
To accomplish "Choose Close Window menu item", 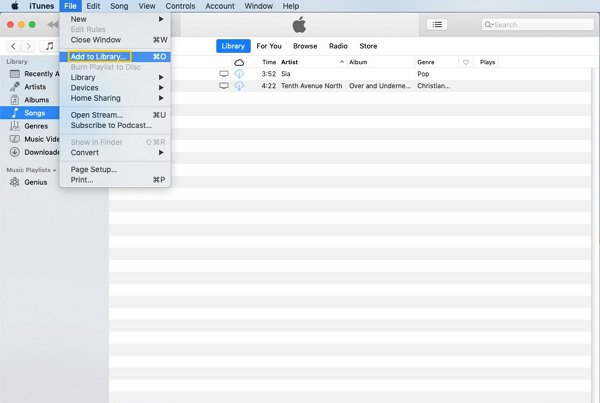I will tap(115, 40).
